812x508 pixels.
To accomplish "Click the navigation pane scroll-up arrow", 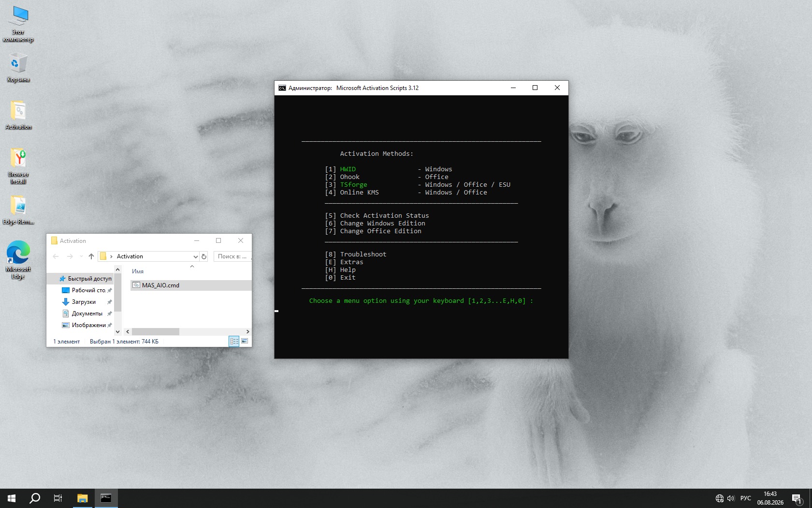I will [117, 269].
